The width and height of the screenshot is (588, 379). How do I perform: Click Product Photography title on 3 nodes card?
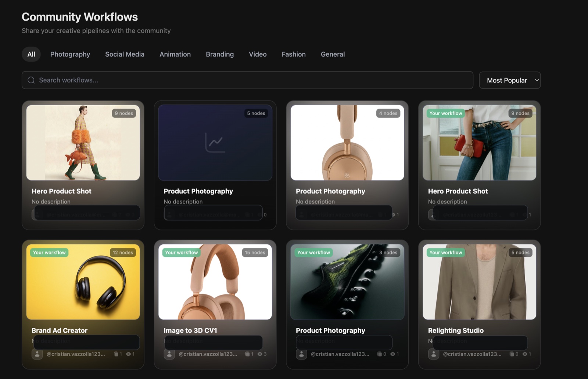(x=330, y=330)
